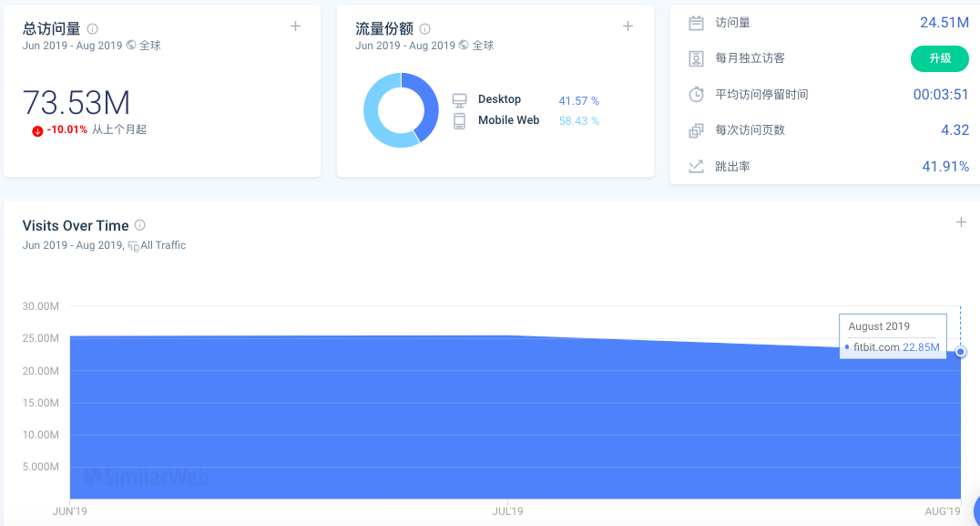
Task: Click the 25.00M y-axis label
Action: click(x=41, y=338)
